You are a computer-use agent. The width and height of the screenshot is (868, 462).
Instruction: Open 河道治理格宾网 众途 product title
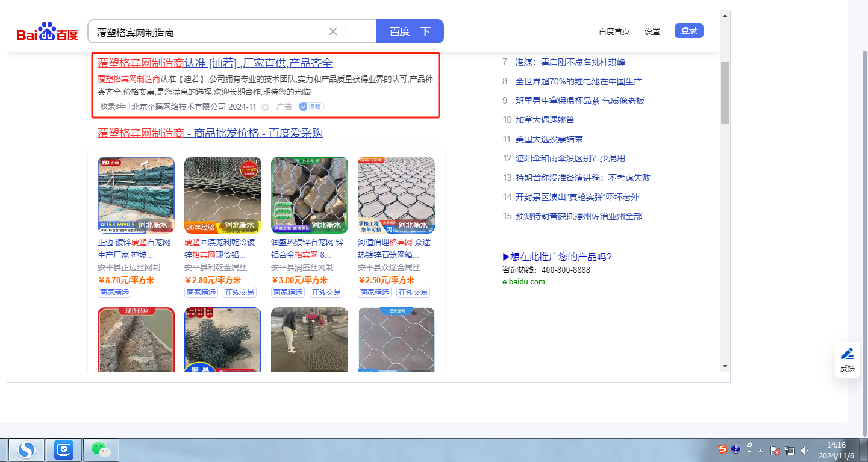click(394, 248)
